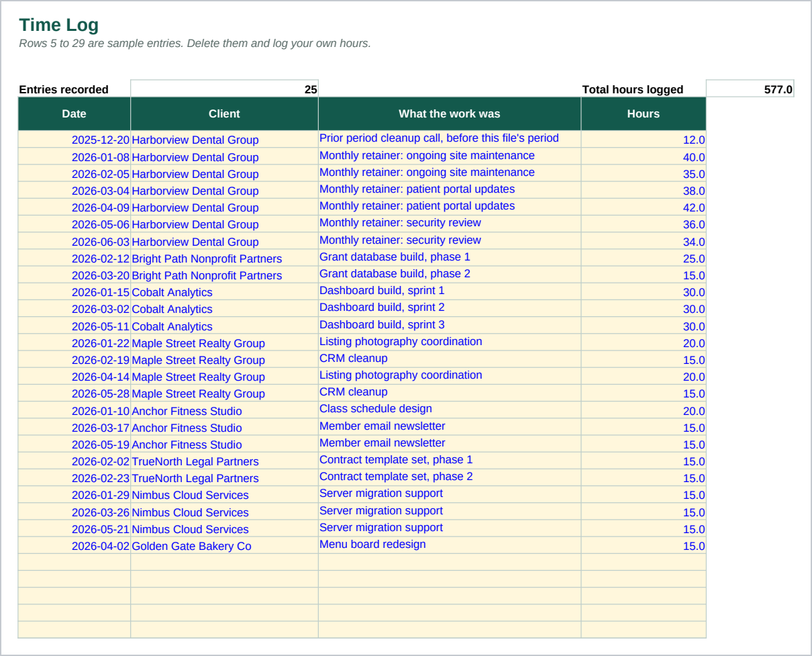Select Nimbus Cloud Services cell dated 2026-01-29
The height and width of the screenshot is (656, 812).
click(224, 495)
